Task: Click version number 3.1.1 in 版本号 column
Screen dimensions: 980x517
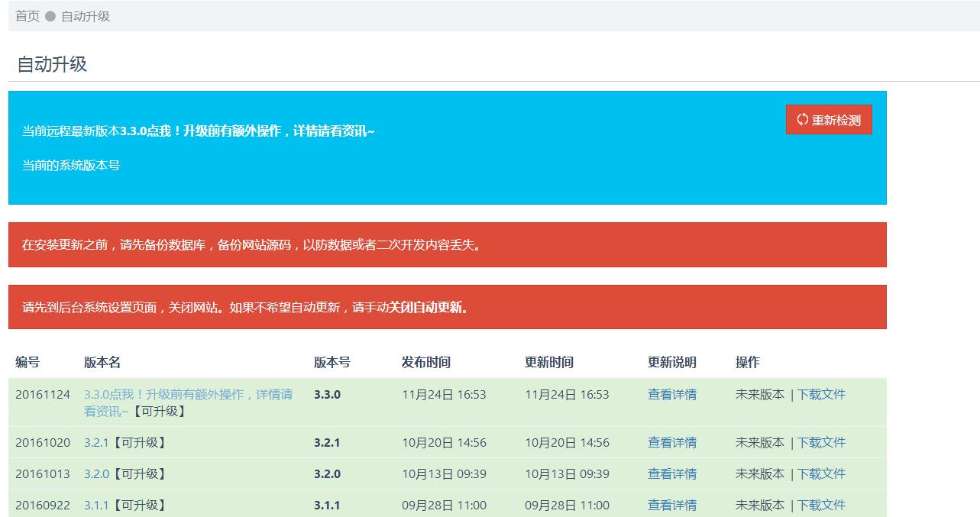Action: pos(327,505)
